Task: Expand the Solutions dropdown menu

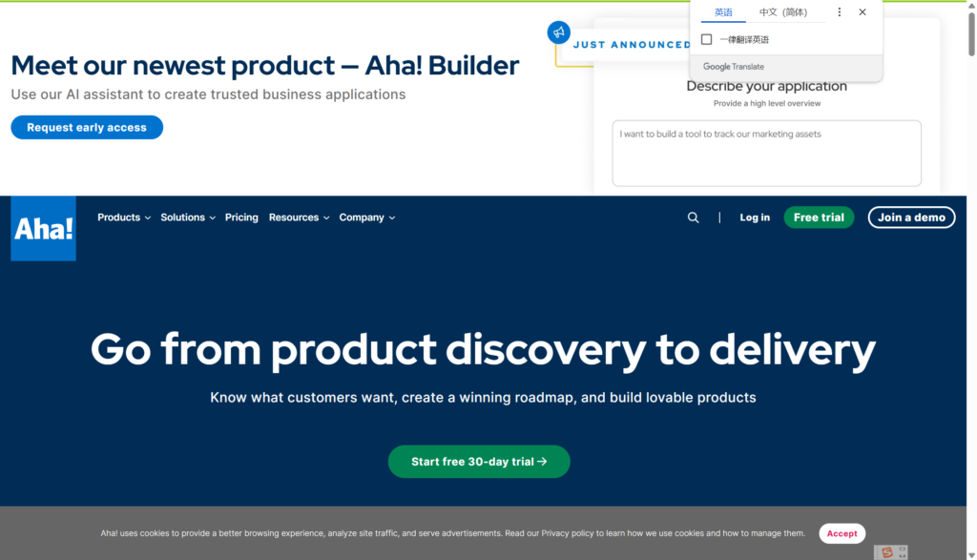Action: (187, 218)
